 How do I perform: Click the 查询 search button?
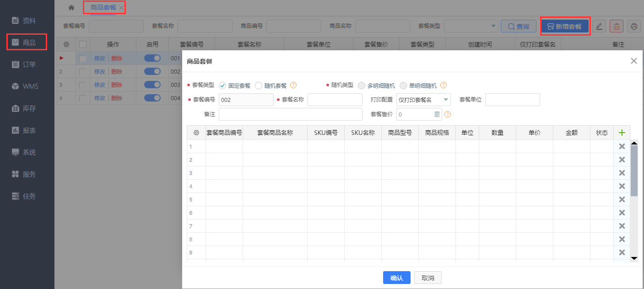tap(518, 27)
